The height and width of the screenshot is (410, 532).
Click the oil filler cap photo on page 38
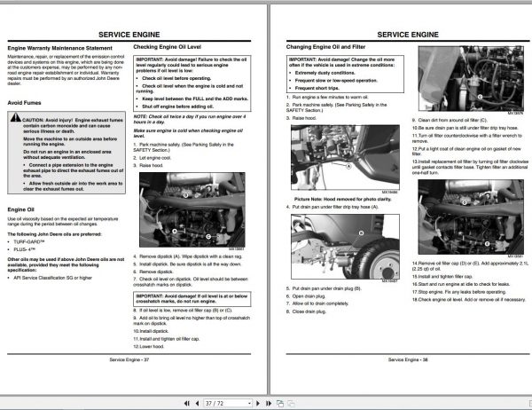(471, 217)
